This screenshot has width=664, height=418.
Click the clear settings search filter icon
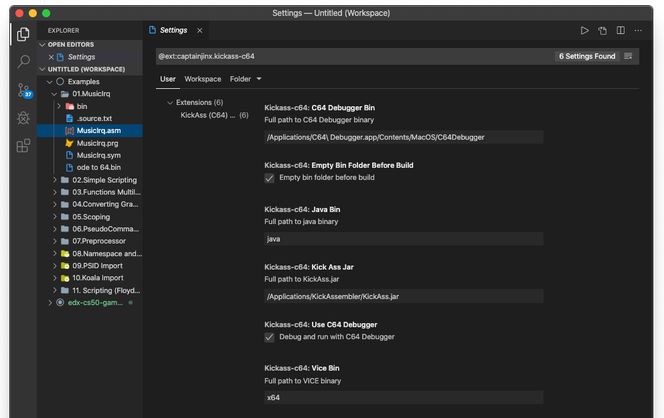coord(628,56)
